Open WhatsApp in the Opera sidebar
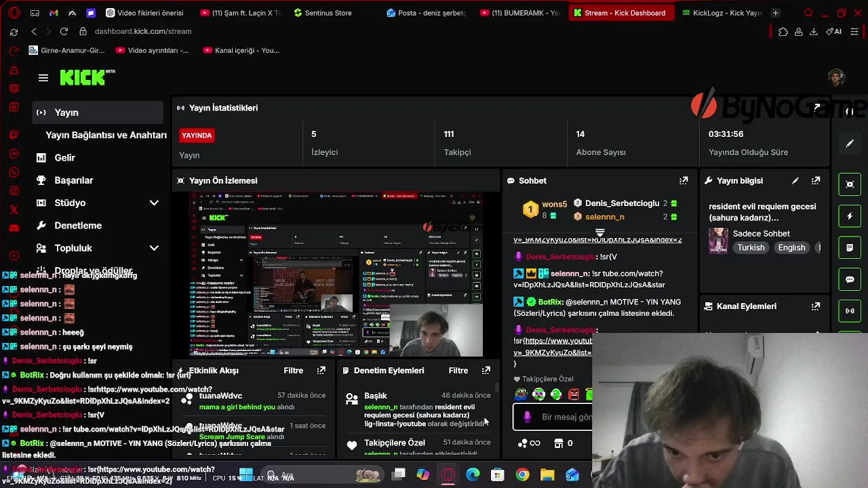Viewport: 868px width, 488px height. 14,173
